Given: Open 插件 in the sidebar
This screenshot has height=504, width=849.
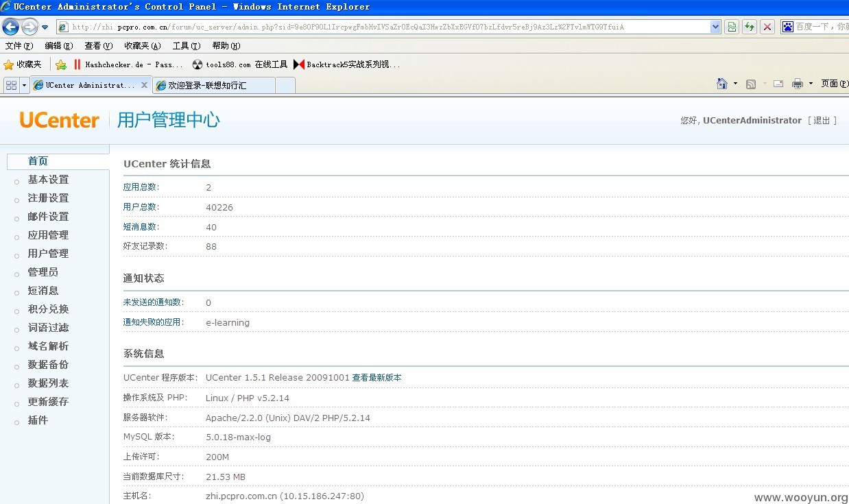Looking at the screenshot, I should [x=38, y=420].
